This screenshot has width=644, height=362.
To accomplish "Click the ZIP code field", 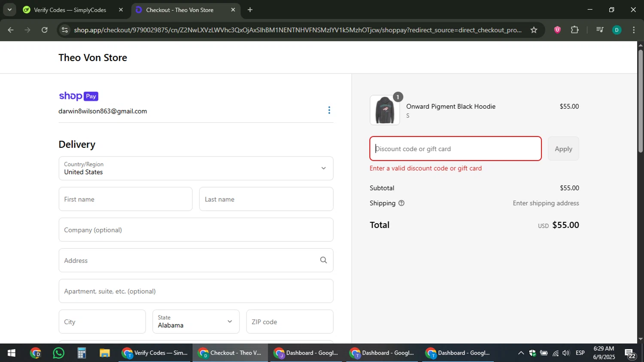I will coord(290,322).
